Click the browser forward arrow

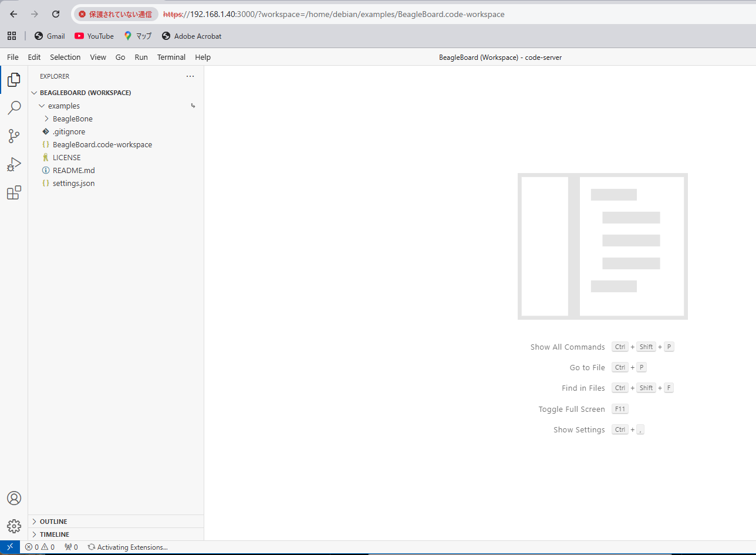coord(35,14)
